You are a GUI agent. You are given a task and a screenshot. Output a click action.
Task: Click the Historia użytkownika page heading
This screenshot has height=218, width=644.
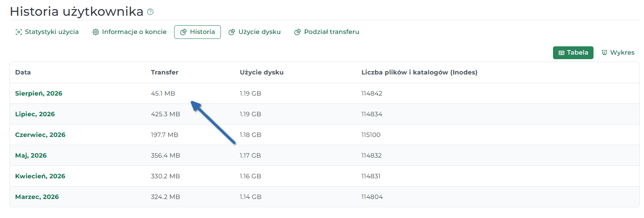pyautogui.click(x=77, y=12)
